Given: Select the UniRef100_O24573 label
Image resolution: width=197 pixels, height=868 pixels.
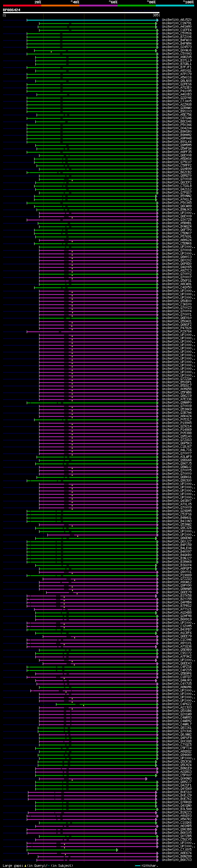Looking at the screenshot, I should pos(177,47).
